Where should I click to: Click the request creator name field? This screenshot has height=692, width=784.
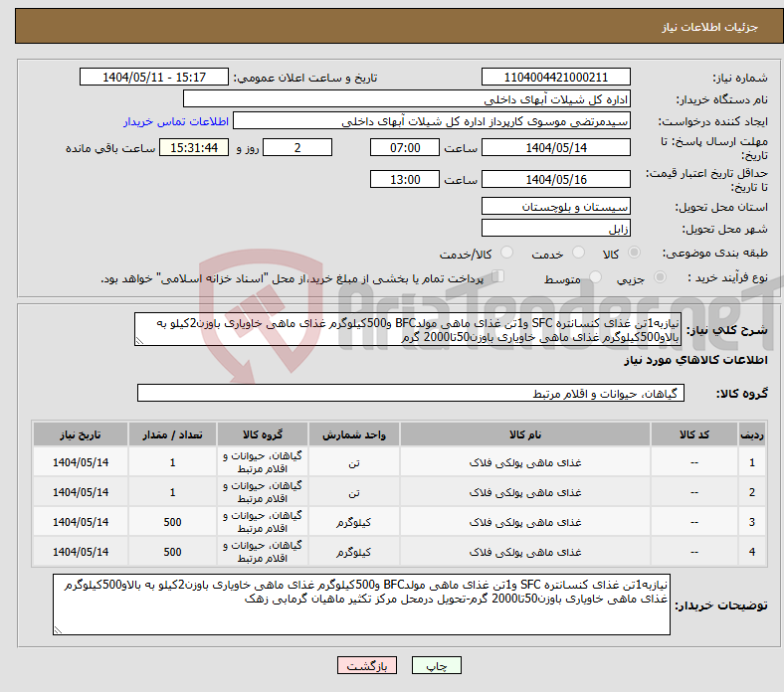tap(432, 121)
